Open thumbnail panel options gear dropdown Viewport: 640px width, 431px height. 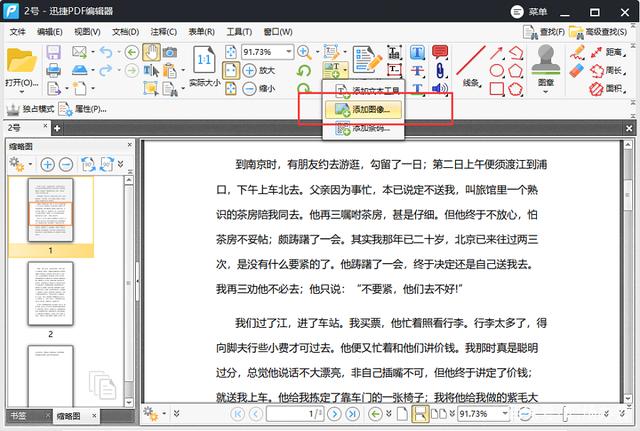pyautogui.click(x=20, y=164)
